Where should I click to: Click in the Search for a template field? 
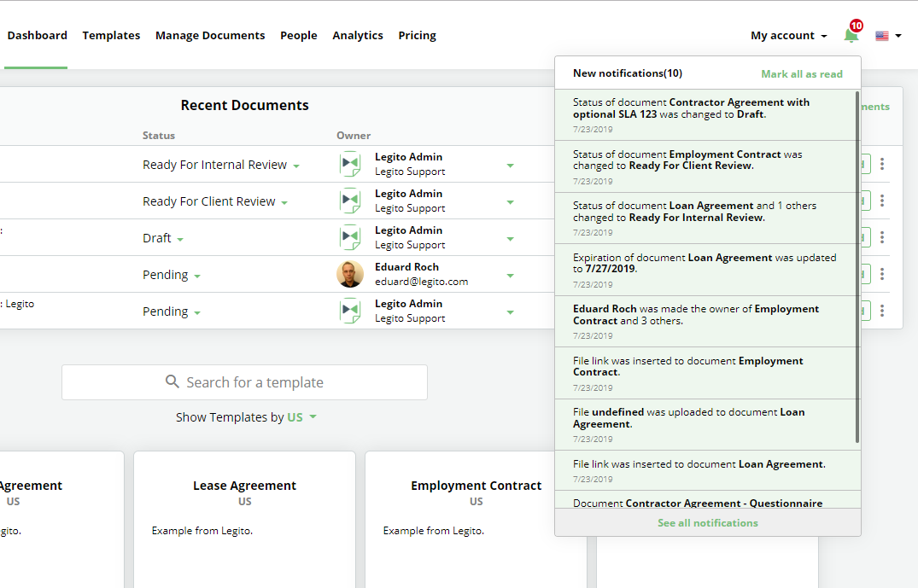tap(245, 382)
